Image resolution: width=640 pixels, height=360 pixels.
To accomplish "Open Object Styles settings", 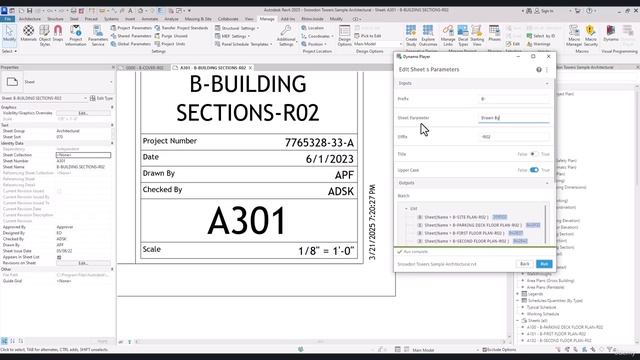I will point(44,35).
